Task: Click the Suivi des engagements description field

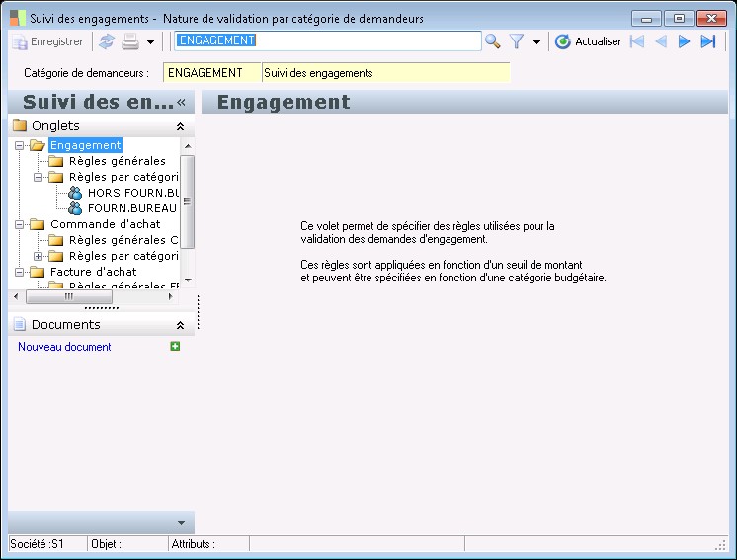Action: click(x=385, y=73)
